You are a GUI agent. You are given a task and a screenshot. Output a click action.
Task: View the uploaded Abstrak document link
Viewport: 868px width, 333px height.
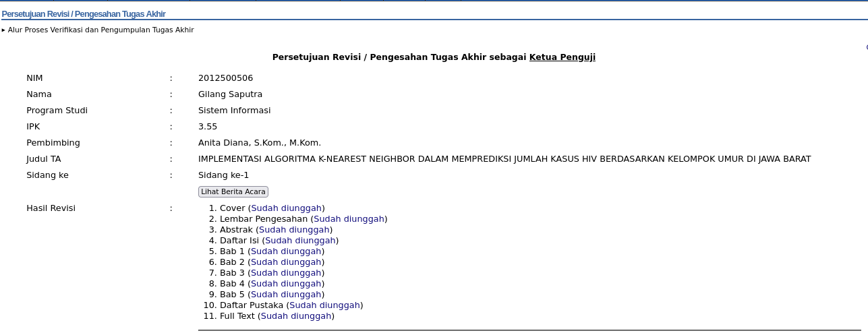pyautogui.click(x=294, y=230)
